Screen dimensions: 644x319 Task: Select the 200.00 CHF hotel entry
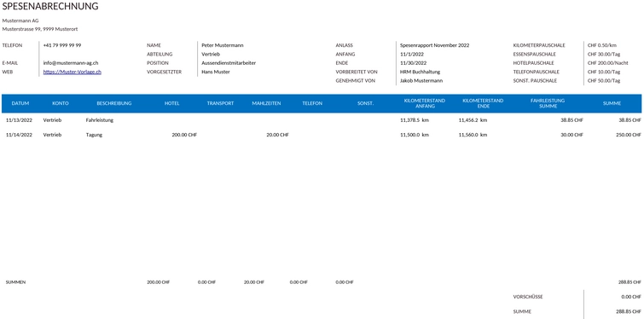click(x=184, y=135)
